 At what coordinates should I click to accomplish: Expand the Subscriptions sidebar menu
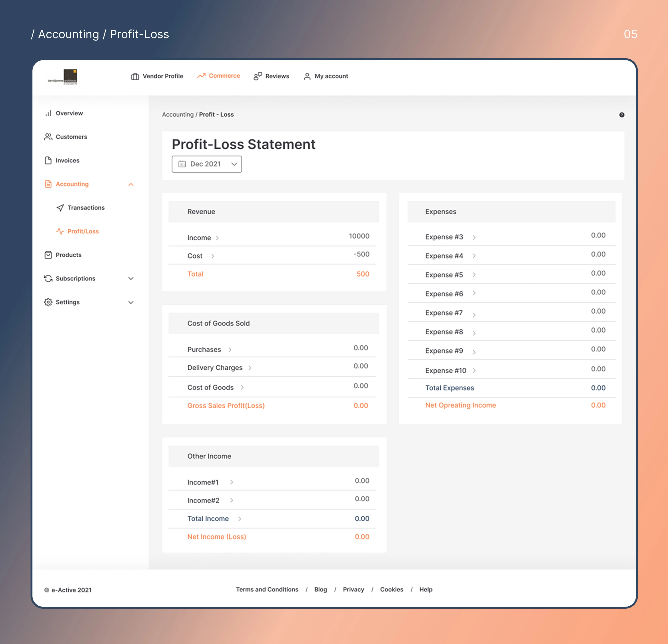(x=131, y=278)
